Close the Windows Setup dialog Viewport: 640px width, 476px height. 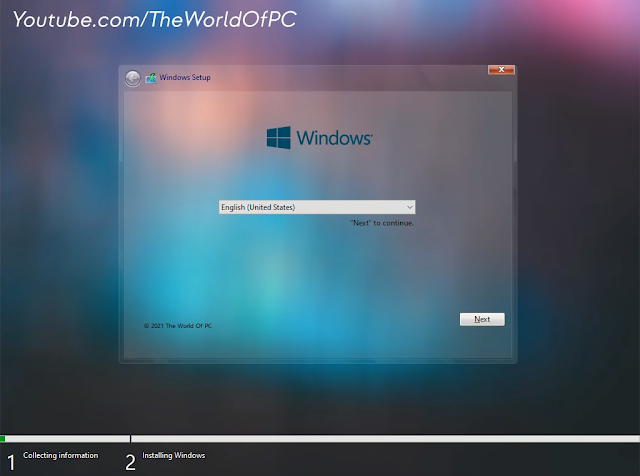pyautogui.click(x=501, y=70)
